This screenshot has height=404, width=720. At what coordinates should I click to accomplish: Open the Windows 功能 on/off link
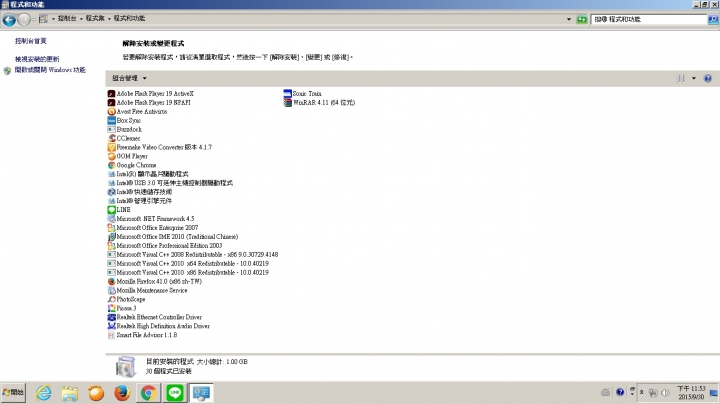pyautogui.click(x=50, y=70)
